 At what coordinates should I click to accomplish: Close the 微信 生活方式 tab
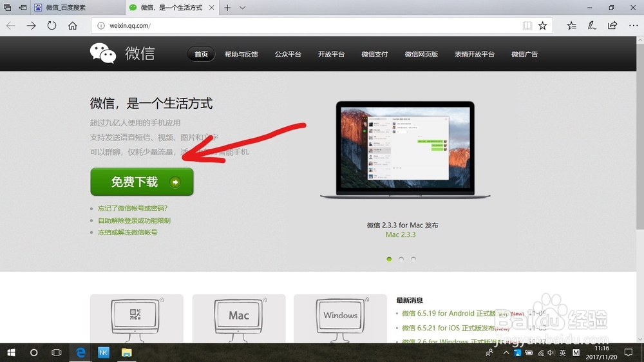211,7
